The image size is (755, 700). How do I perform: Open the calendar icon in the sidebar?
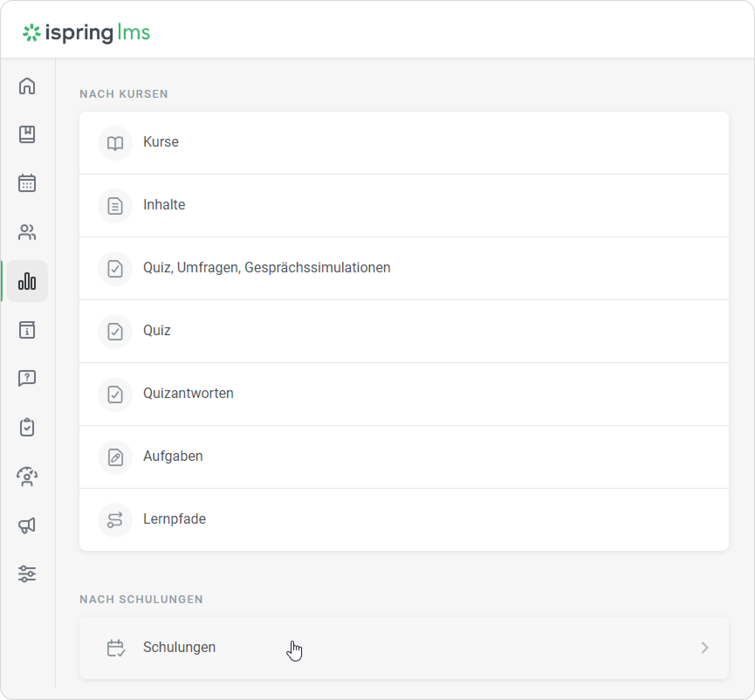pyautogui.click(x=27, y=183)
